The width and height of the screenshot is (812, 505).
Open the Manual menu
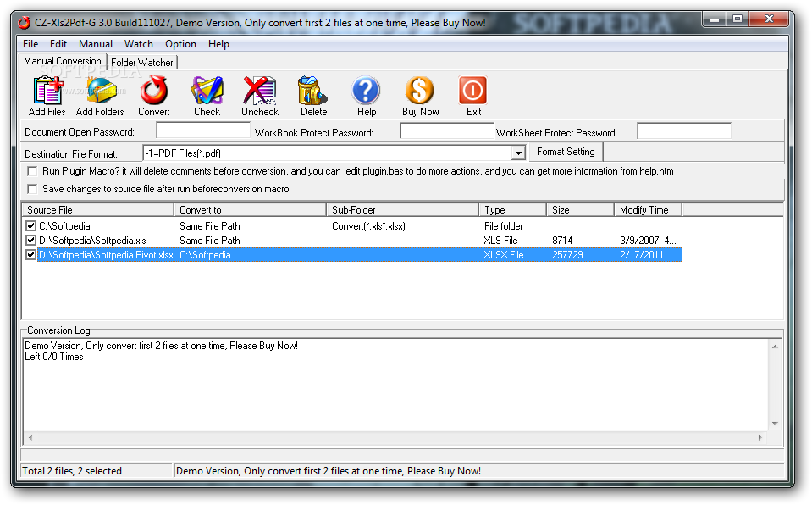pos(96,44)
